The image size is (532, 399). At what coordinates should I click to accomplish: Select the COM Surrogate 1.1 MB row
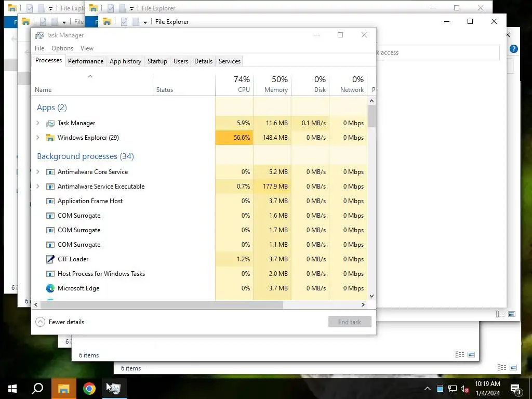coord(199,245)
